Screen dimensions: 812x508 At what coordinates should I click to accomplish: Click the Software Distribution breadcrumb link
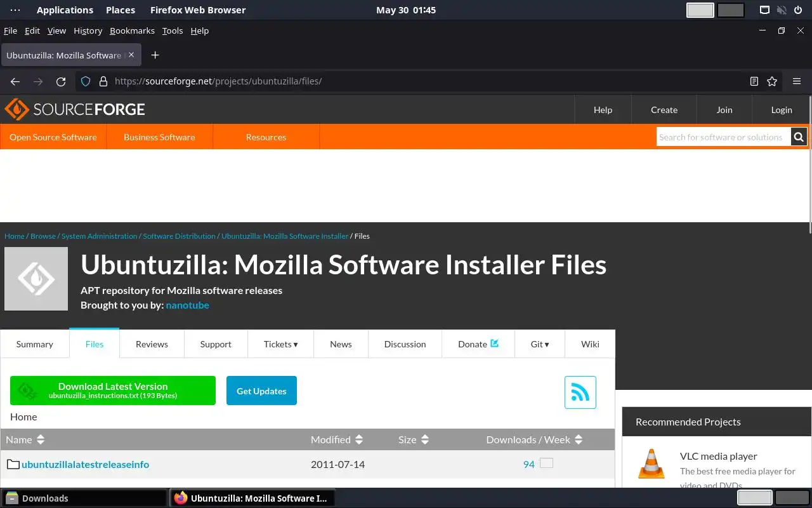(x=180, y=236)
